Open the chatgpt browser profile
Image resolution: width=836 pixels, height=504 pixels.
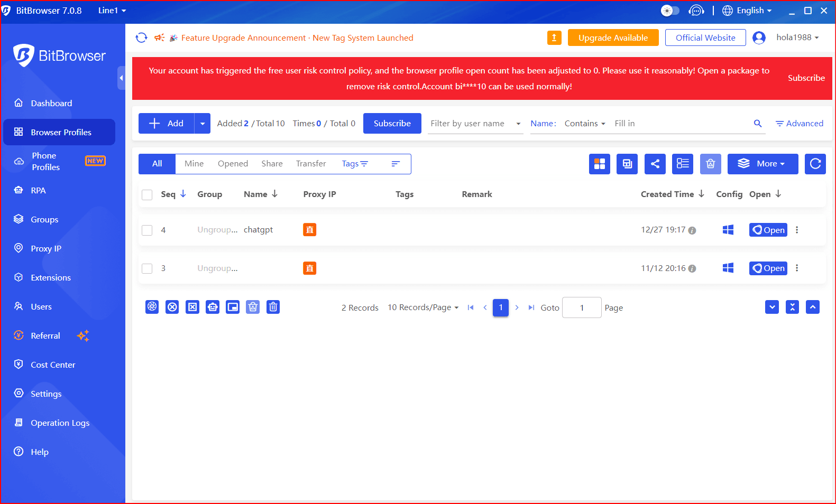(x=768, y=230)
